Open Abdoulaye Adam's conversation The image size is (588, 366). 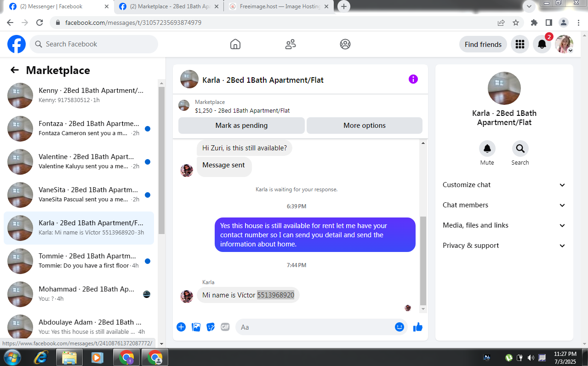point(79,326)
